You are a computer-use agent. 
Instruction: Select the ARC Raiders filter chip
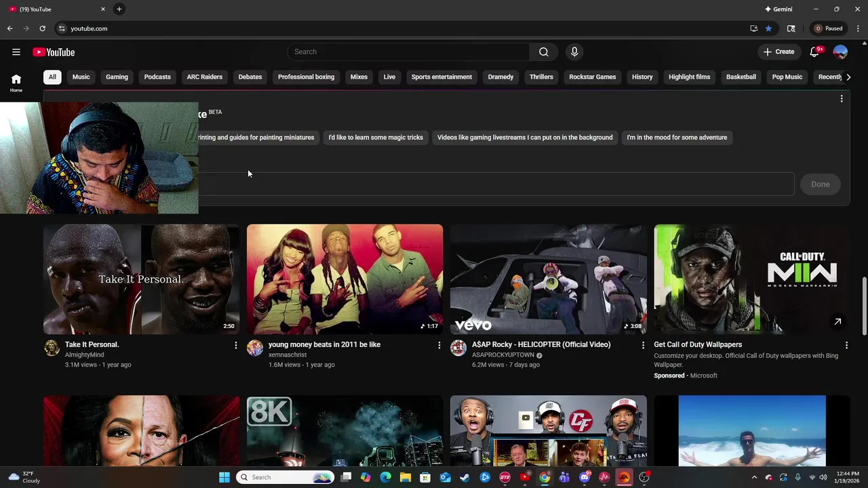tap(205, 77)
